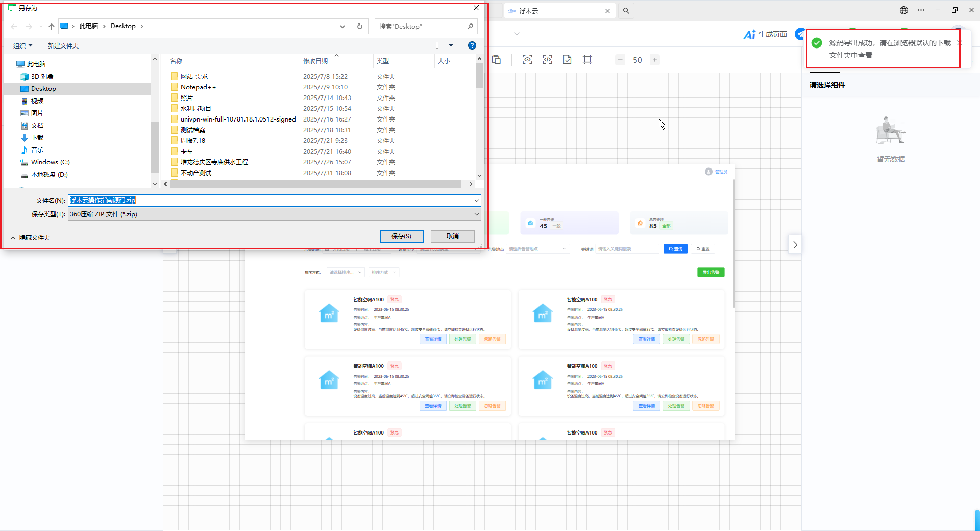Click the document check save icon

pyautogui.click(x=567, y=60)
